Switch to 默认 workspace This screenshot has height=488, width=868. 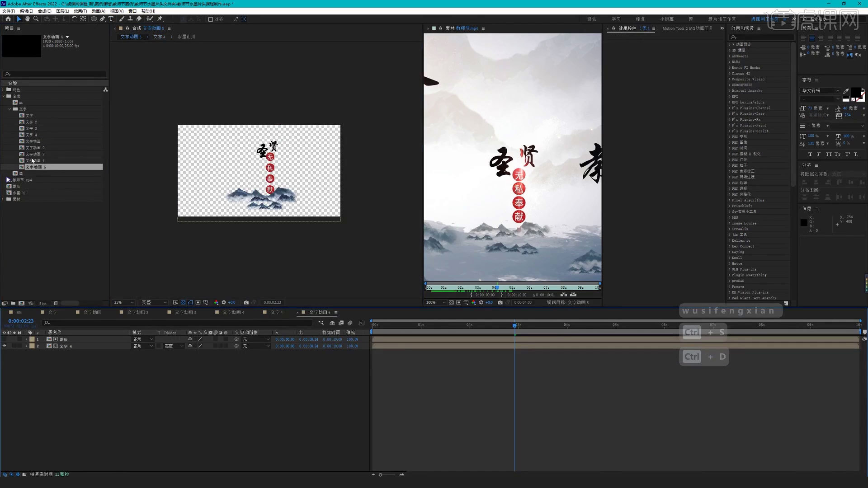pos(592,19)
